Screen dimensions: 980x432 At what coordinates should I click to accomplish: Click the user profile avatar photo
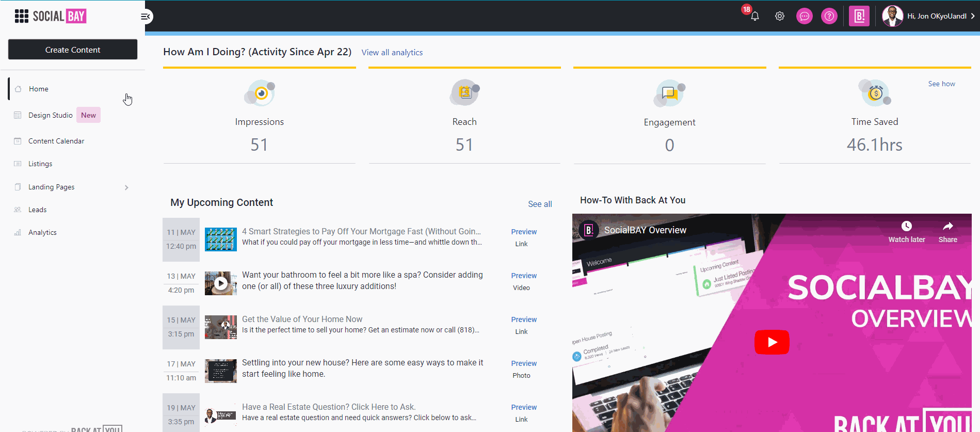pyautogui.click(x=893, y=16)
